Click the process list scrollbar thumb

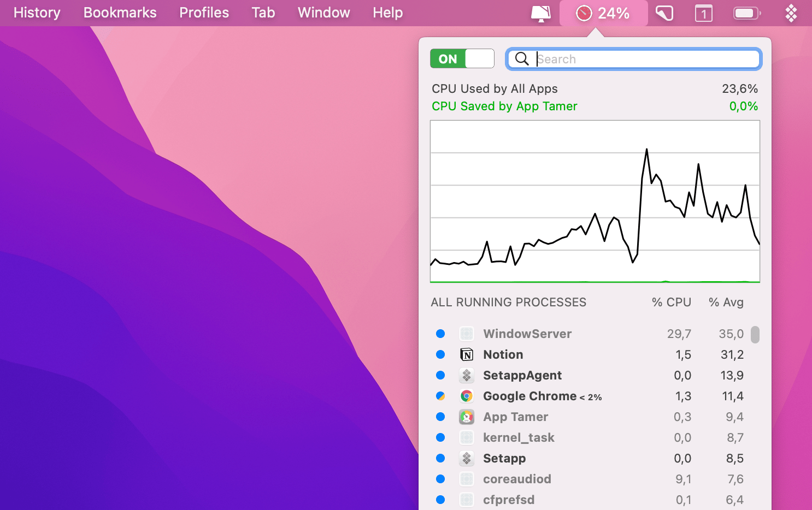[x=755, y=334]
